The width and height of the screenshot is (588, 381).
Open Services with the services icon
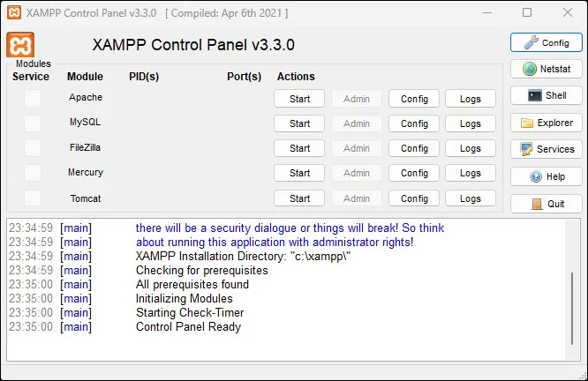click(527, 149)
